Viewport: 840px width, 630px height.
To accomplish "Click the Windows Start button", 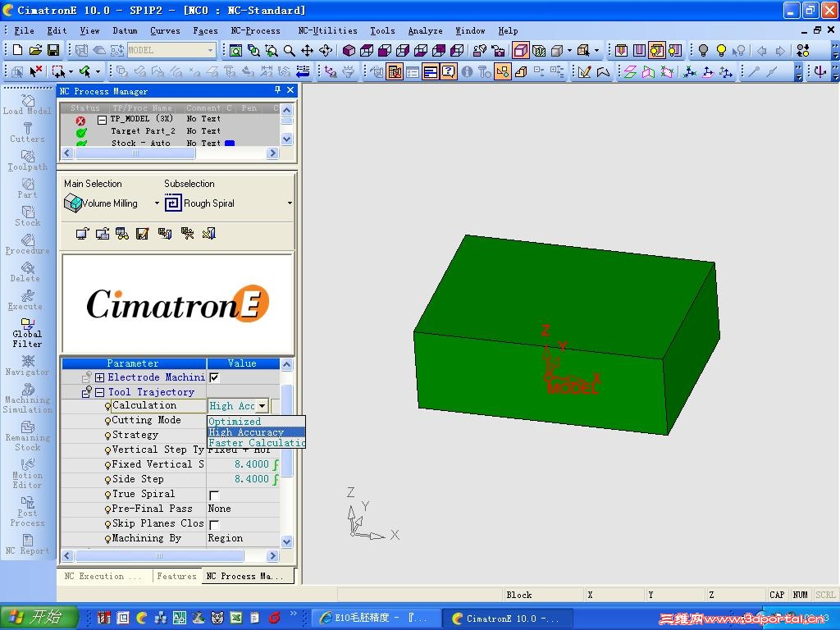I will tap(39, 618).
